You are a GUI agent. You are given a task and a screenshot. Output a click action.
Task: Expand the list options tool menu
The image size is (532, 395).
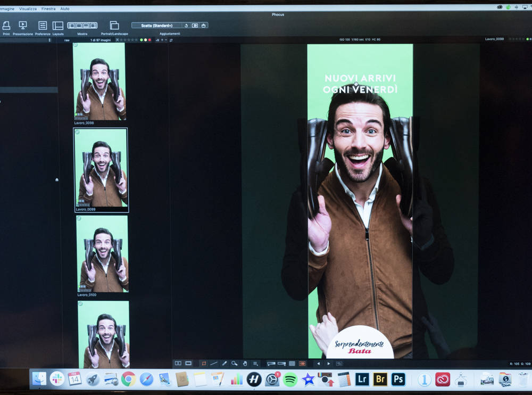[255, 364]
